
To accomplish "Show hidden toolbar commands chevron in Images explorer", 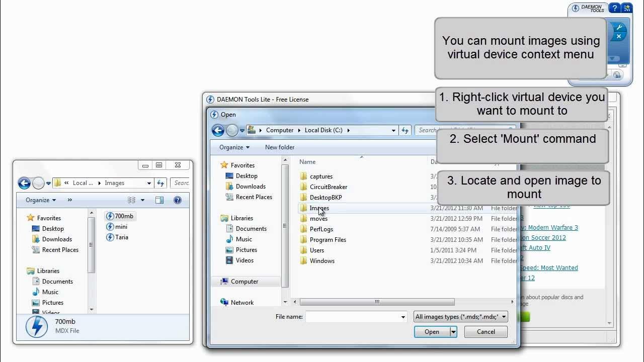I will (69, 200).
